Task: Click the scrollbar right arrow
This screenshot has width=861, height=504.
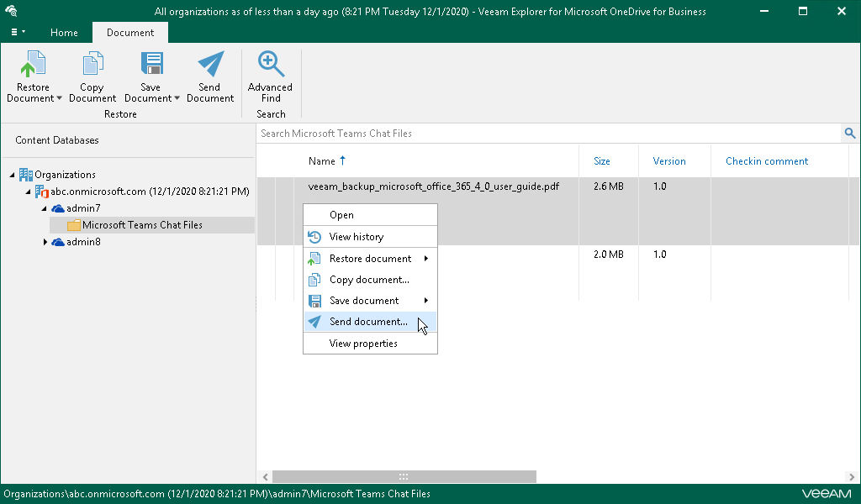Action: click(852, 476)
